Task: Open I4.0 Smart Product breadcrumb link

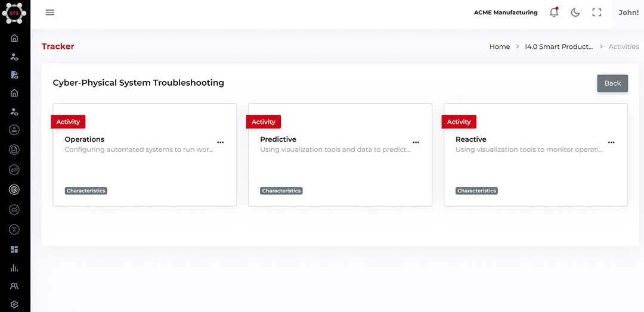Action: (559, 46)
